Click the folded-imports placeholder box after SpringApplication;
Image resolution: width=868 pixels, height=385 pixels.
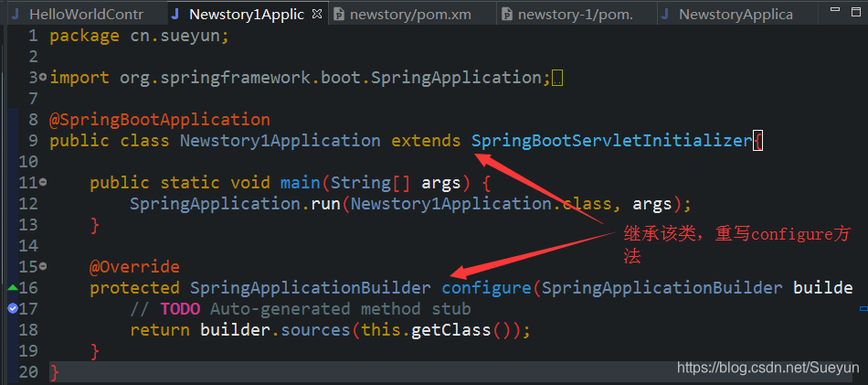click(x=557, y=79)
